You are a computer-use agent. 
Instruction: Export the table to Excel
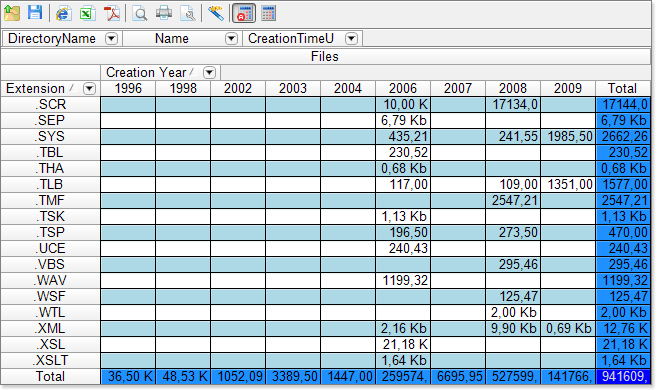pos(87,13)
